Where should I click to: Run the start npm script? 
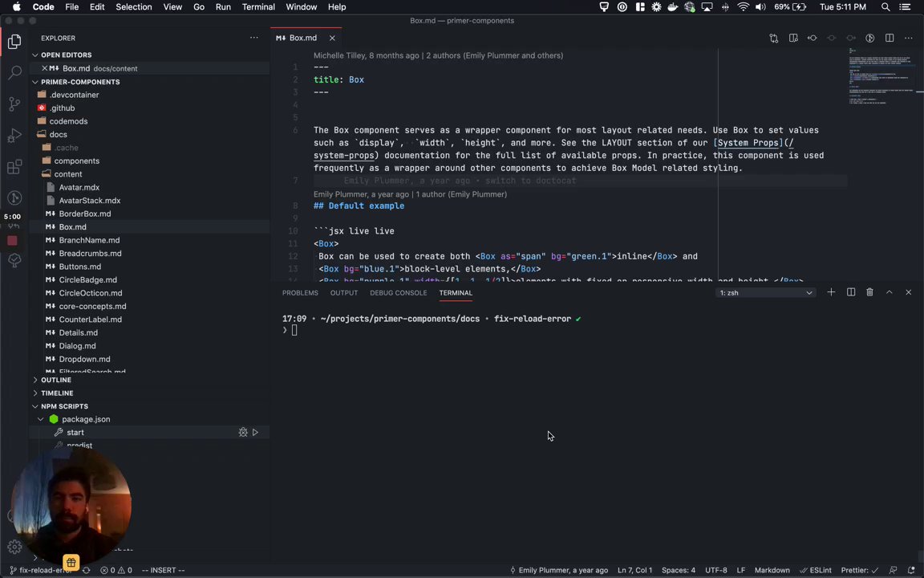tap(255, 433)
